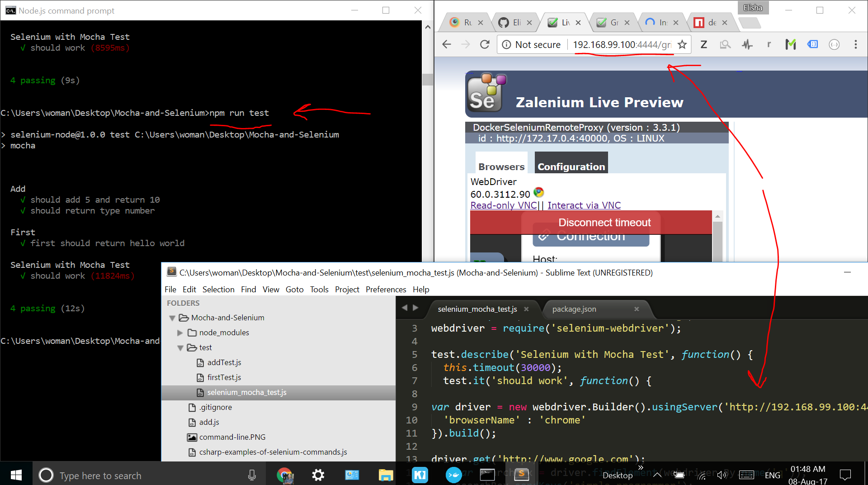
Task: Open Chrome from the taskbar
Action: [x=285, y=475]
